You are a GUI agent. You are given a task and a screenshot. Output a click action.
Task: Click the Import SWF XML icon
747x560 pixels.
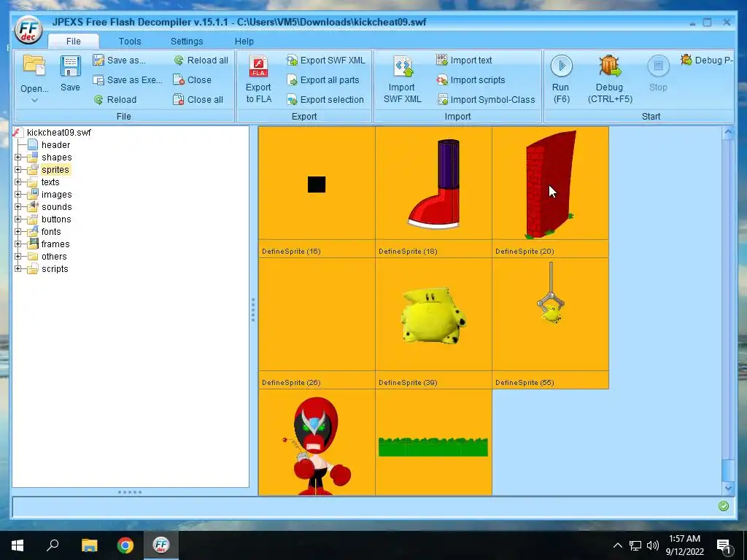[403, 66]
